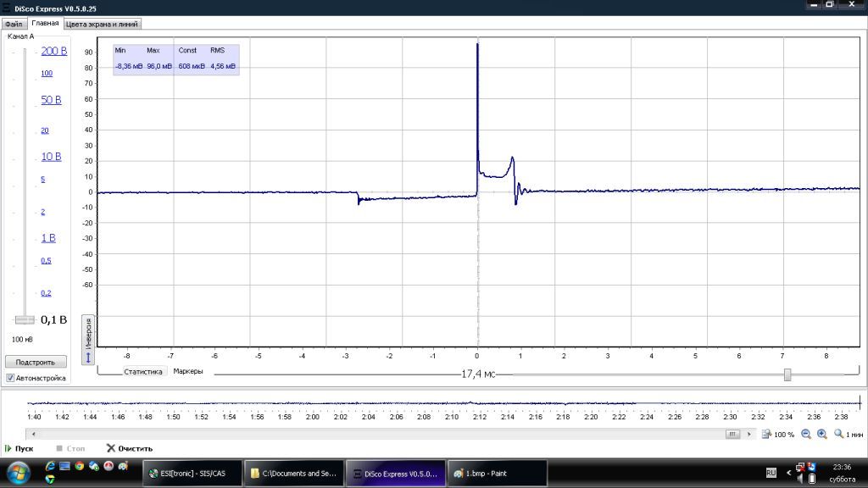This screenshot has height=488, width=868.
Task: Set the voltage range to 10 В
Action: coord(52,157)
